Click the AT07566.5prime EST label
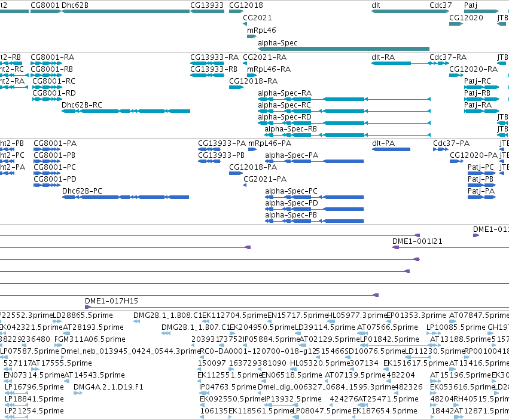509x420 pixels. 387,327
